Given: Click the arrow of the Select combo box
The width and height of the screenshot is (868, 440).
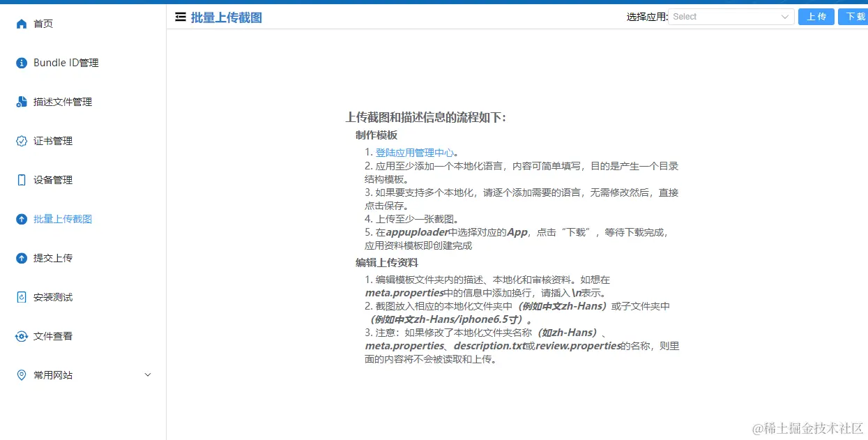Looking at the screenshot, I should point(784,17).
